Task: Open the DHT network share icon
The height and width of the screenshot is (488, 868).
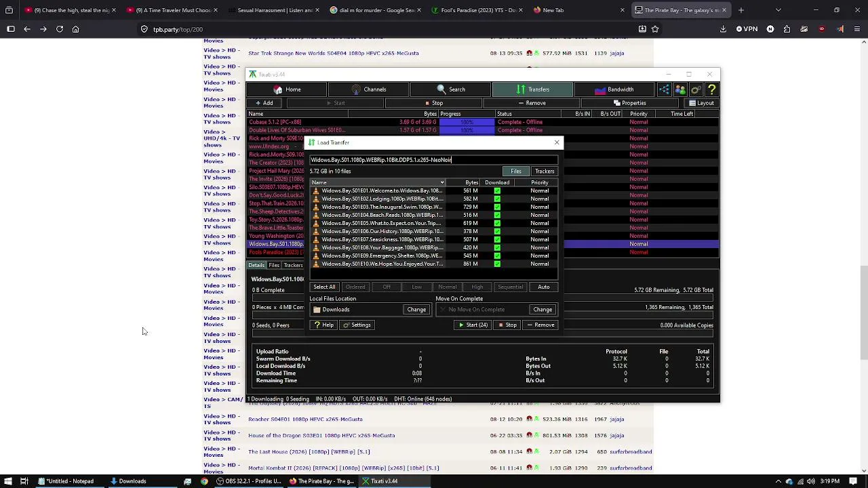Action: click(x=664, y=89)
